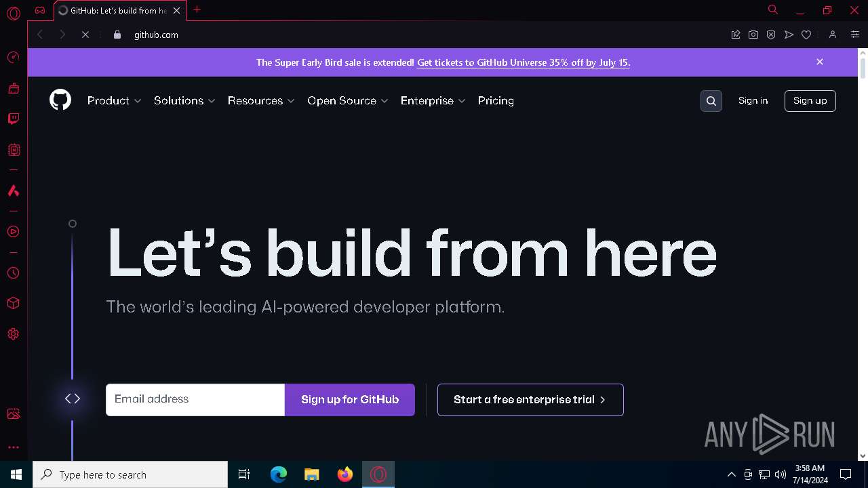Start a free enterprise trial
Screen dimensions: 868x488
tap(530, 400)
